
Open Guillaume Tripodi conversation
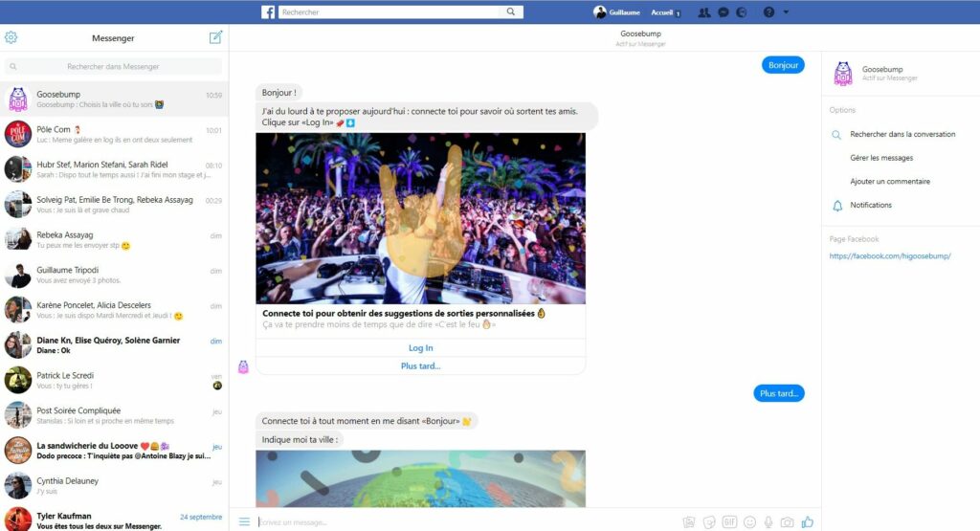click(x=115, y=275)
